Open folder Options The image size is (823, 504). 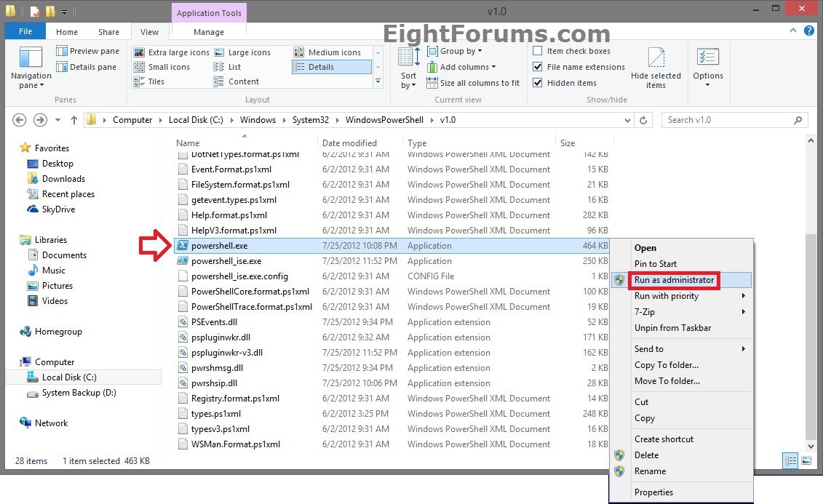[707, 68]
